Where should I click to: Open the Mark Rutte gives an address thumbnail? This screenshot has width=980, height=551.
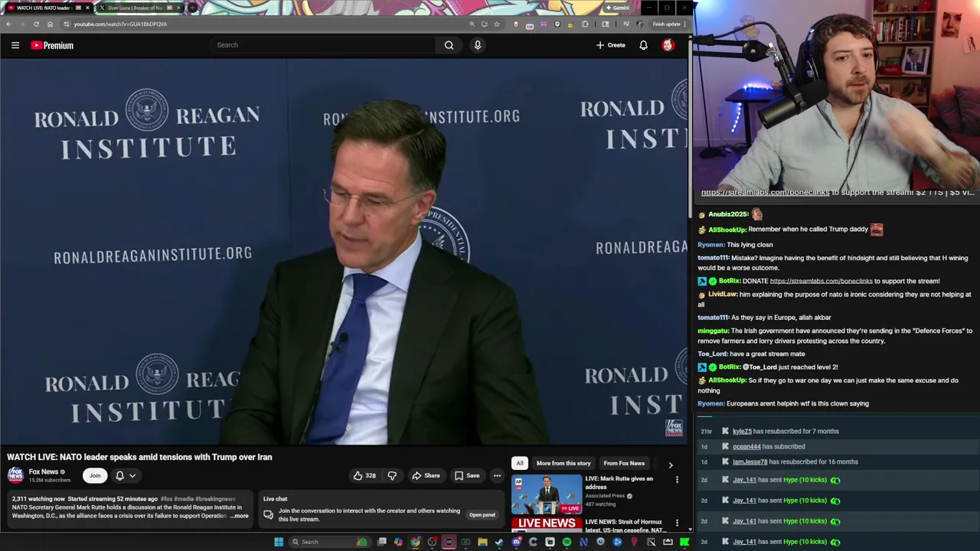[x=547, y=494]
